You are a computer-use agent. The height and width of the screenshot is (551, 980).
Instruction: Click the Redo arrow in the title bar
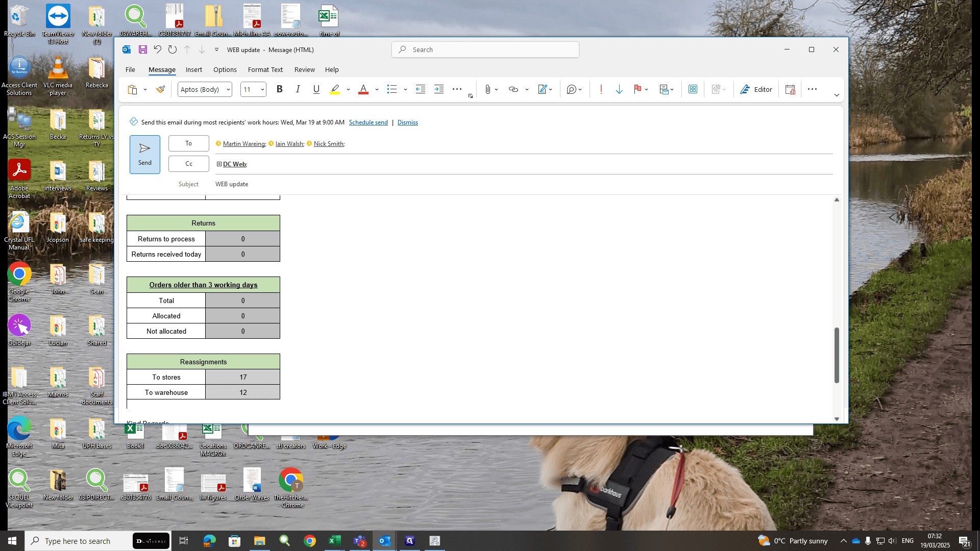click(x=173, y=49)
